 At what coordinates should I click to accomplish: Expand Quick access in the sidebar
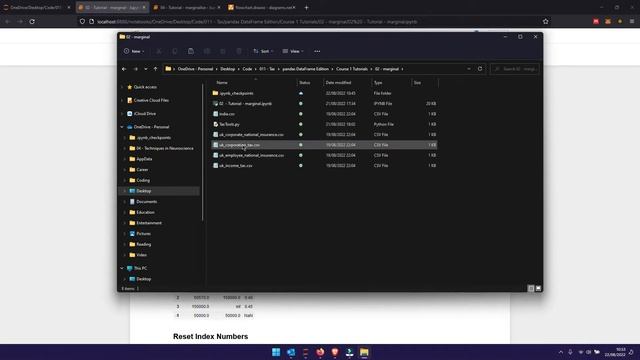click(x=122, y=87)
